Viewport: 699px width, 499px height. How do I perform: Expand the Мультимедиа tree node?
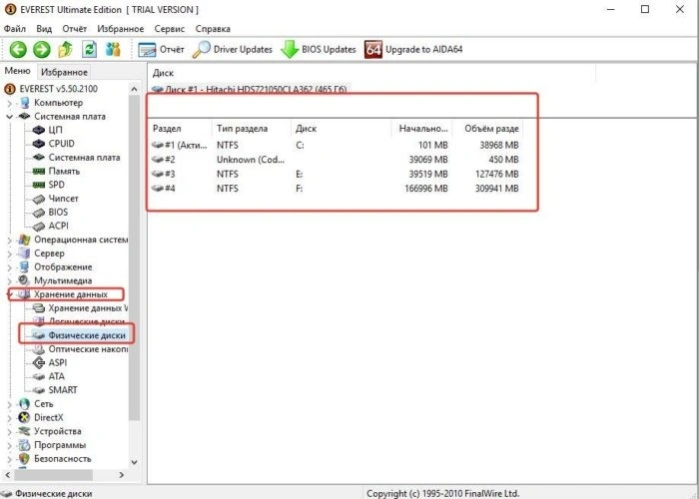[x=9, y=281]
